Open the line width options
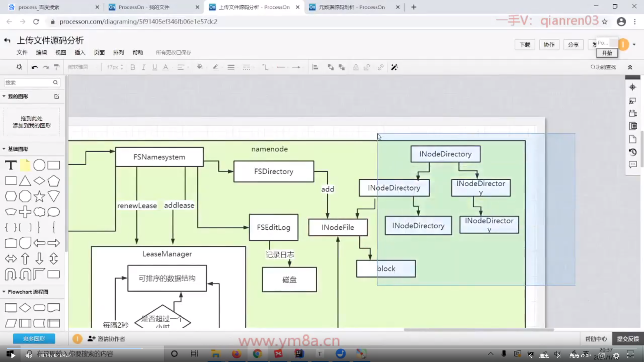644x362 pixels. (231, 67)
